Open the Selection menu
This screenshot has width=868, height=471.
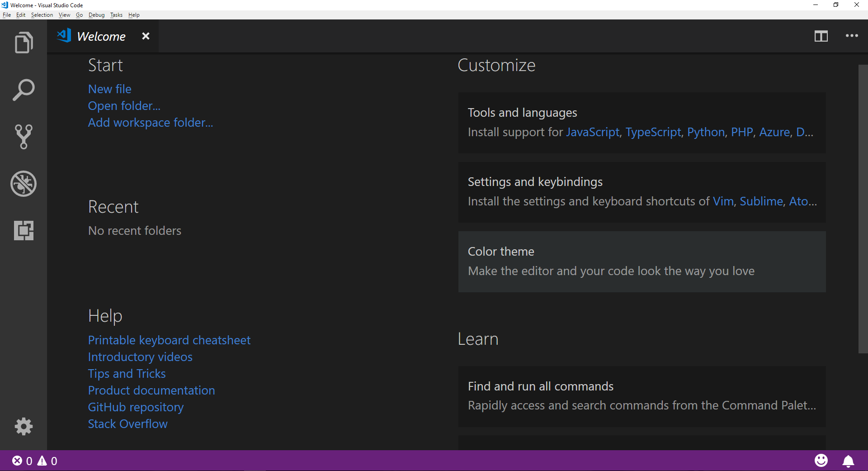(42, 15)
